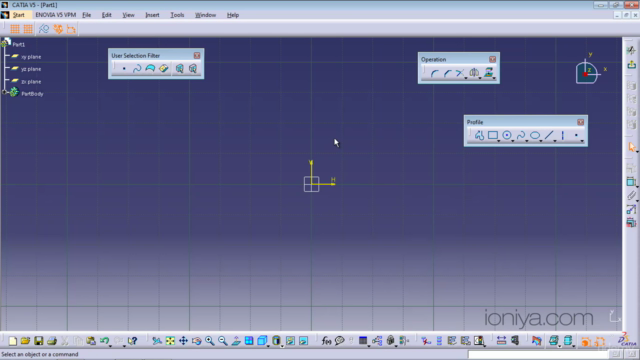The image size is (640, 360).
Task: Select zx plane in the tree
Action: tap(31, 82)
